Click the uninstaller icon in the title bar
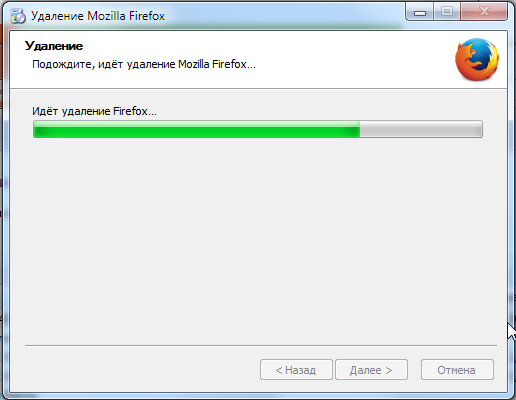The height and width of the screenshot is (400, 516). [x=18, y=16]
